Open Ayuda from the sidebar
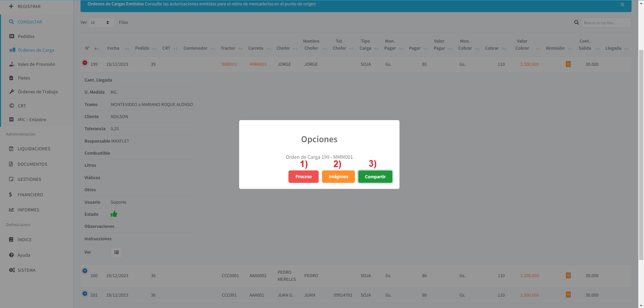This screenshot has height=308, width=644. [24, 255]
